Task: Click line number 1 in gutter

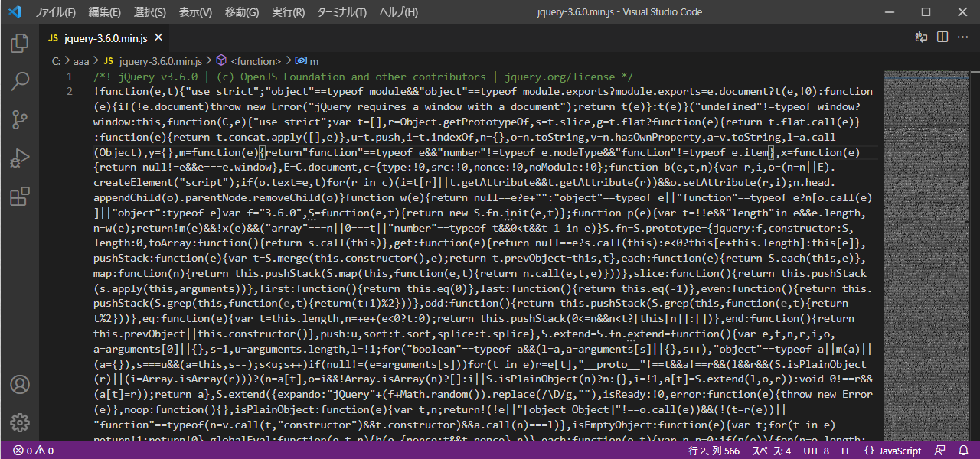Action: tap(70, 76)
